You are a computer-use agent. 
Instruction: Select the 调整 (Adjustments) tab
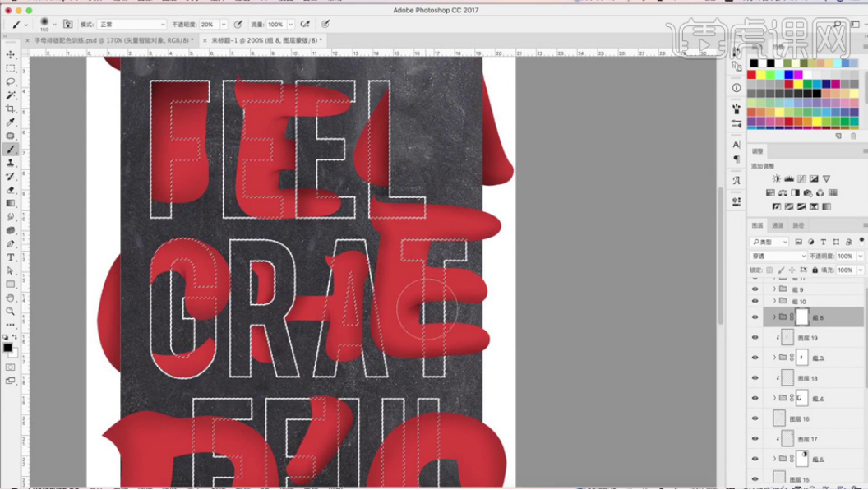point(757,151)
